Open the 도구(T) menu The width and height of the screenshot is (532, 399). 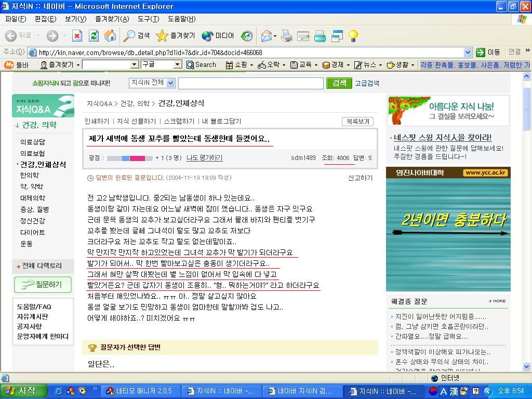point(148,19)
